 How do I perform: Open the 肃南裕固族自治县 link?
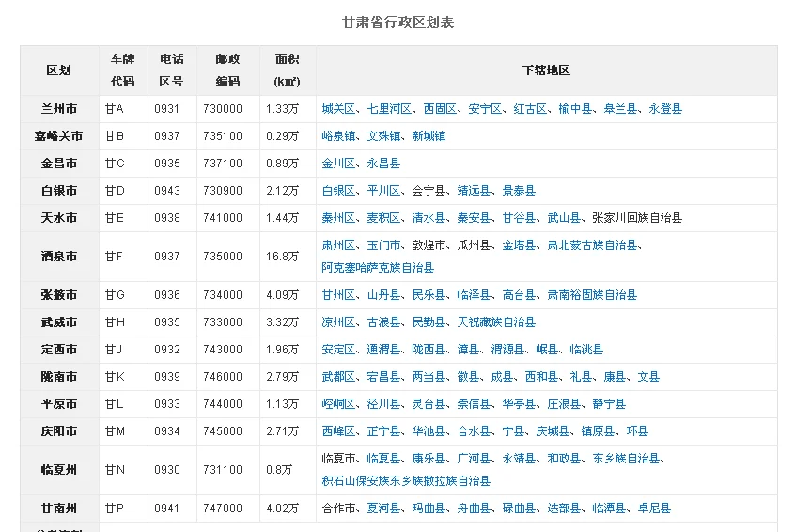point(593,296)
